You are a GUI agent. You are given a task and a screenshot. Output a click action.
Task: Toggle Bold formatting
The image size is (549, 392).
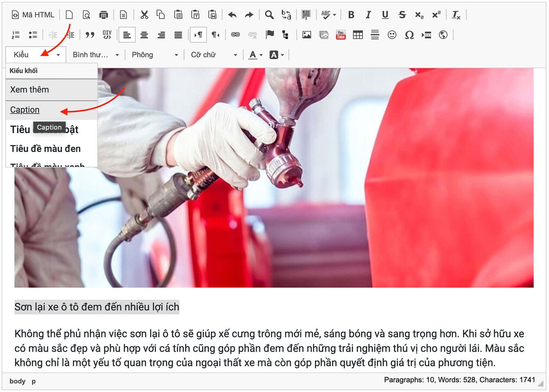click(x=351, y=15)
